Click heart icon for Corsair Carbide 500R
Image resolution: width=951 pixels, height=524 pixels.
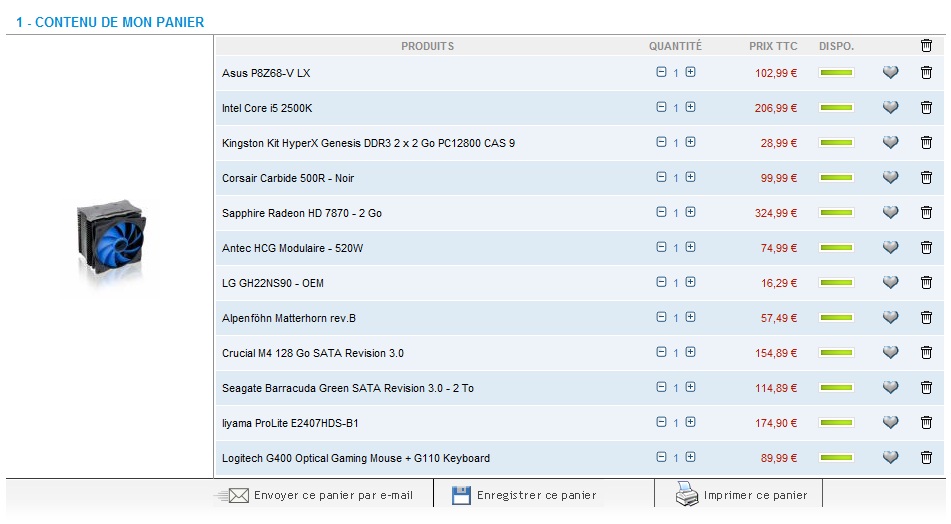pos(890,178)
